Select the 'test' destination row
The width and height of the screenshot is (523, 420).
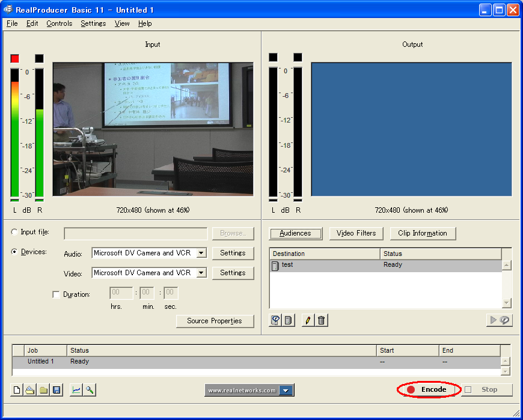tap(385, 266)
